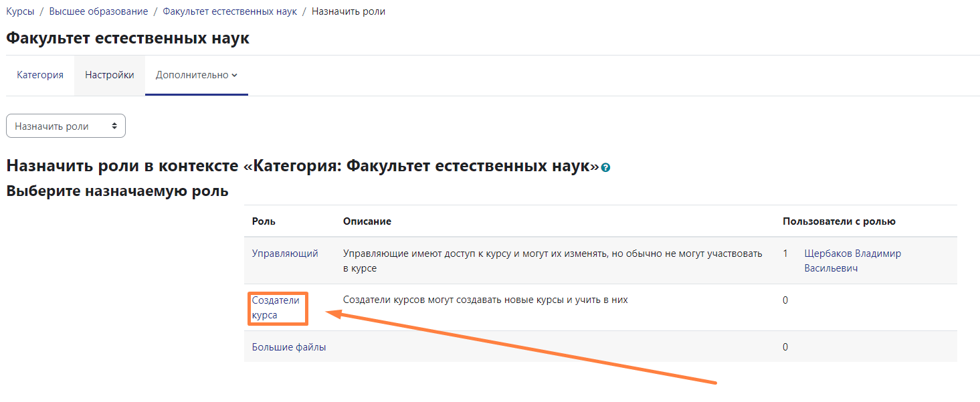
Task: Click the Описание column header
Action: tap(367, 221)
